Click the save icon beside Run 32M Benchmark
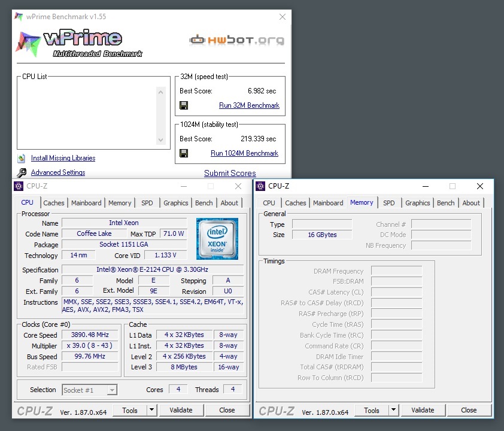 [x=184, y=105]
